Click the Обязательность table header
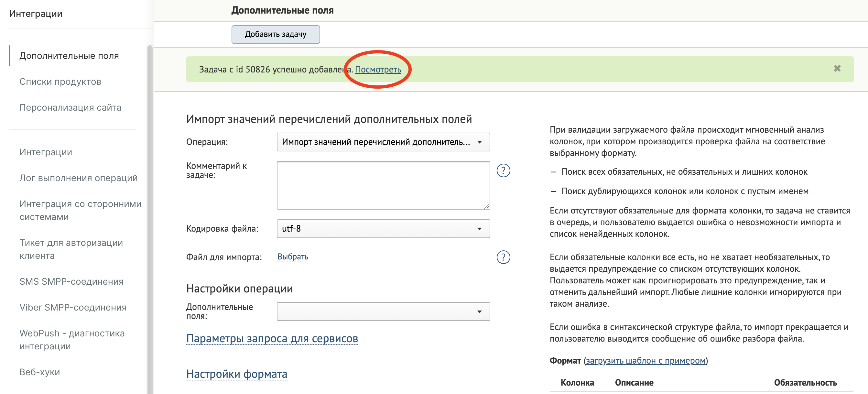 point(805,383)
